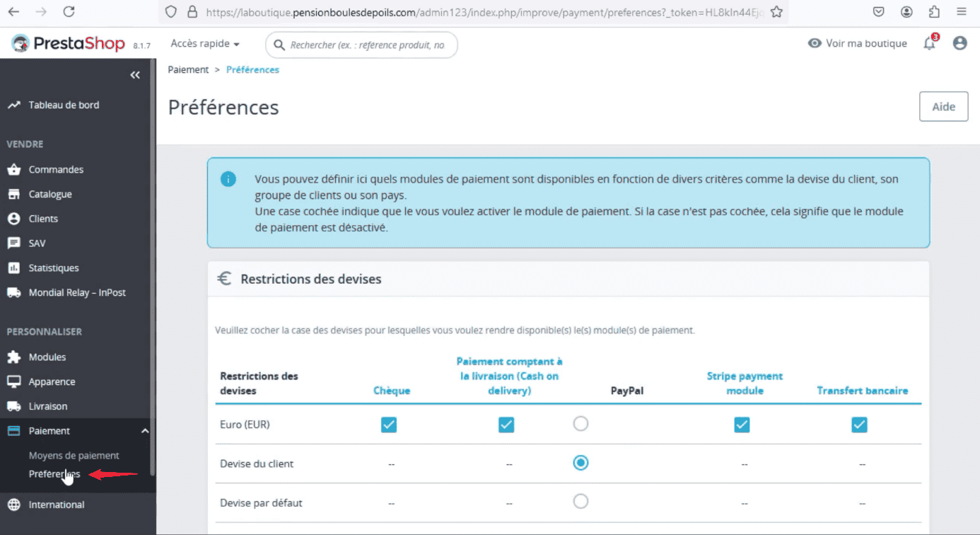
Task: Click the shield tracking protection icon
Action: click(x=170, y=12)
